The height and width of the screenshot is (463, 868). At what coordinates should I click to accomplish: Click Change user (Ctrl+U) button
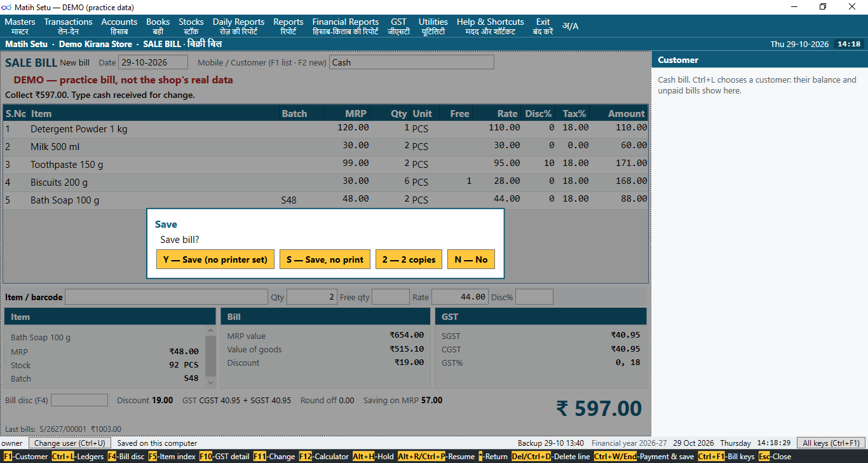(70, 443)
